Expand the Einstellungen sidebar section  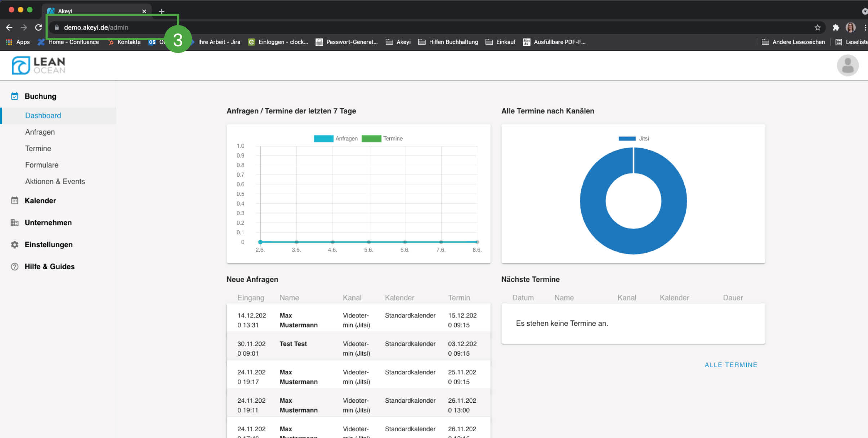pyautogui.click(x=49, y=245)
